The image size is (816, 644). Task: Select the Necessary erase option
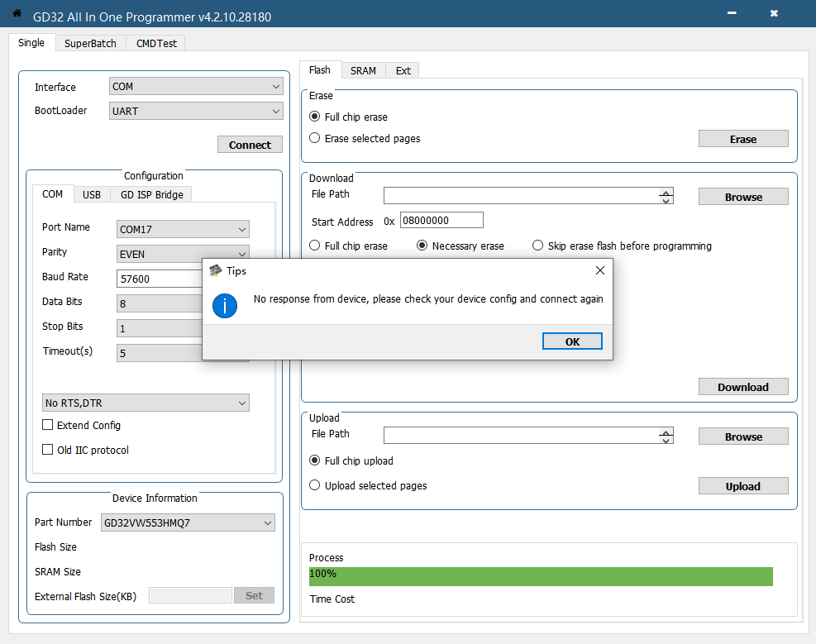pos(422,246)
